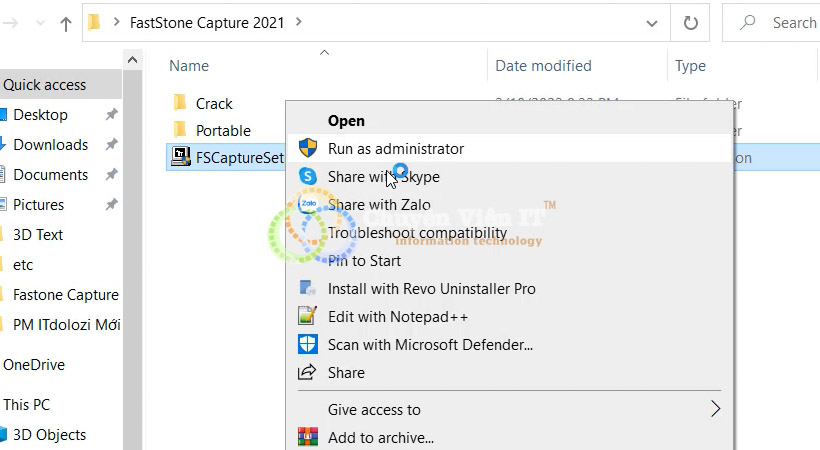Image resolution: width=820 pixels, height=450 pixels.
Task: Click the navigation pane scroll up arrow
Action: point(132,60)
